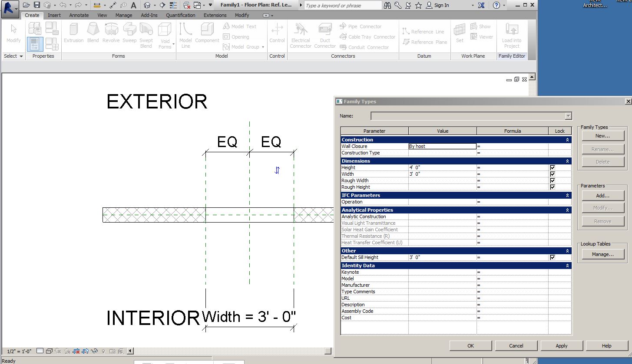This screenshot has height=364, width=632.
Task: Click the Wall Closure value field
Action: (442, 146)
